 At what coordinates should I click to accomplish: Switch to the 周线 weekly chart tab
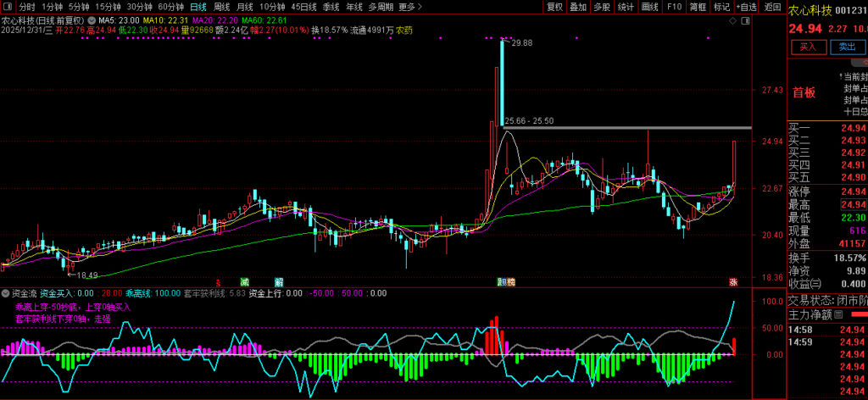click(x=221, y=7)
